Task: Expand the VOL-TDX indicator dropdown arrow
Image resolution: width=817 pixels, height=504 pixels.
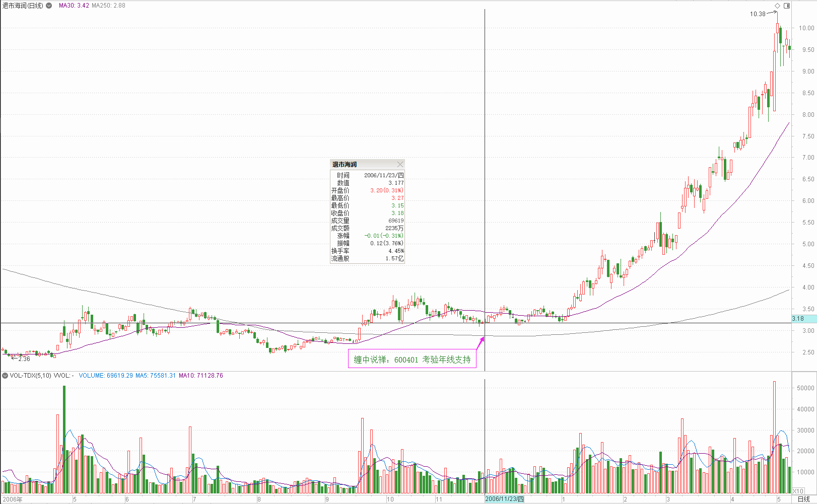Action: pos(5,376)
